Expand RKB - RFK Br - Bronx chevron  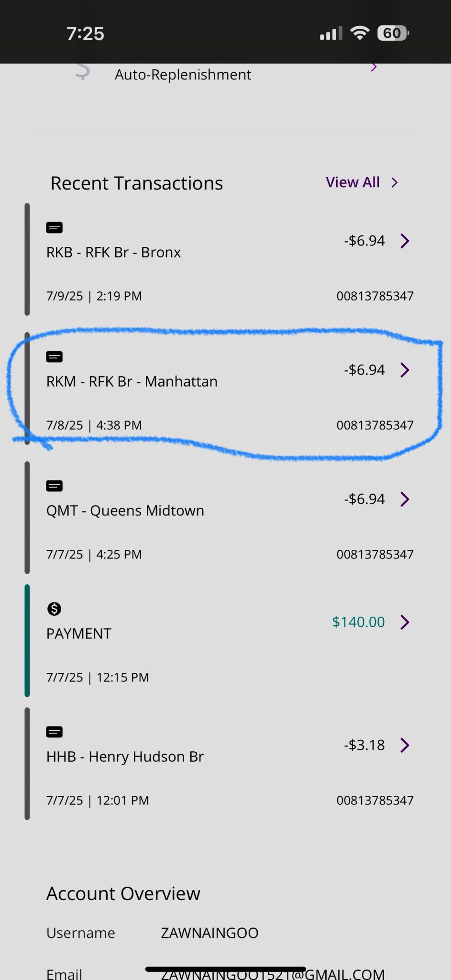point(405,241)
